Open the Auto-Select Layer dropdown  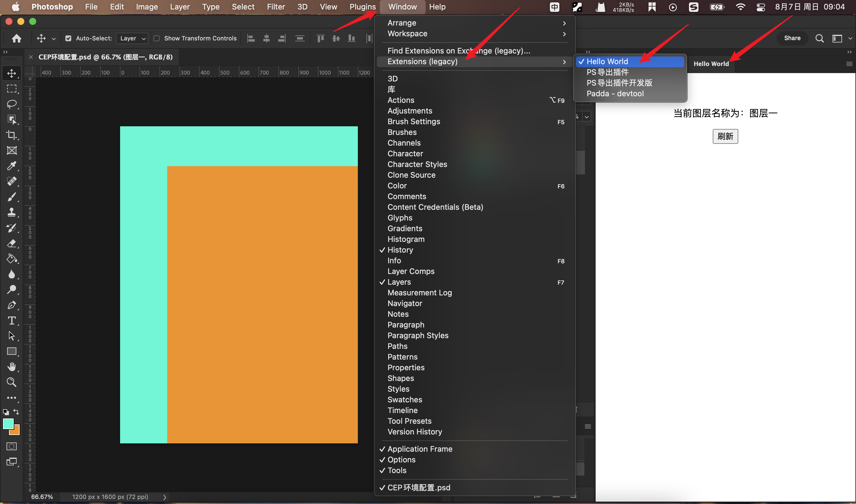point(132,38)
